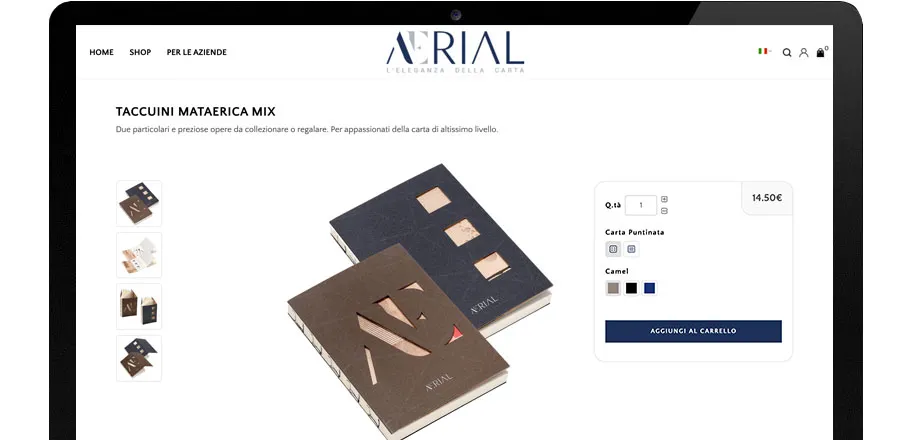View second thumbnail with open notebook pages
This screenshot has height=440, width=920.
[139, 255]
